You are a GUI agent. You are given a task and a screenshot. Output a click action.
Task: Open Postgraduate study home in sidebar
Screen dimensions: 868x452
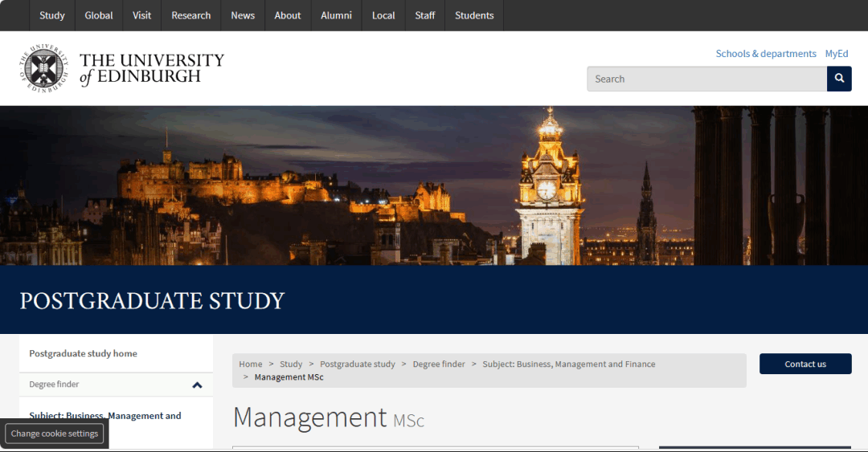(84, 353)
